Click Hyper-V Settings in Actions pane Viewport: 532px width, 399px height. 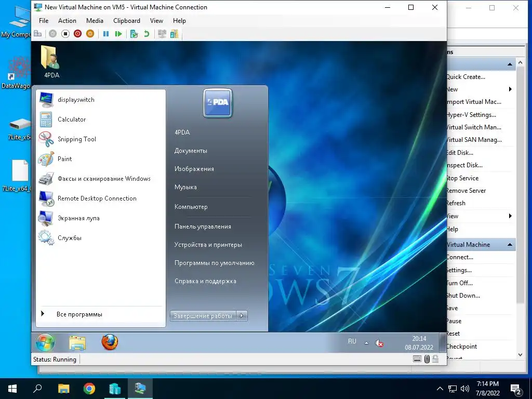click(x=471, y=115)
